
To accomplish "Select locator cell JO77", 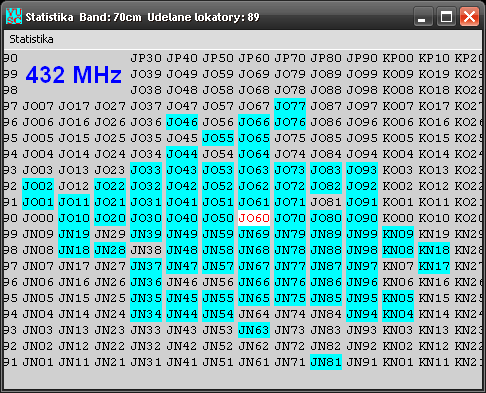I will click(x=290, y=106).
